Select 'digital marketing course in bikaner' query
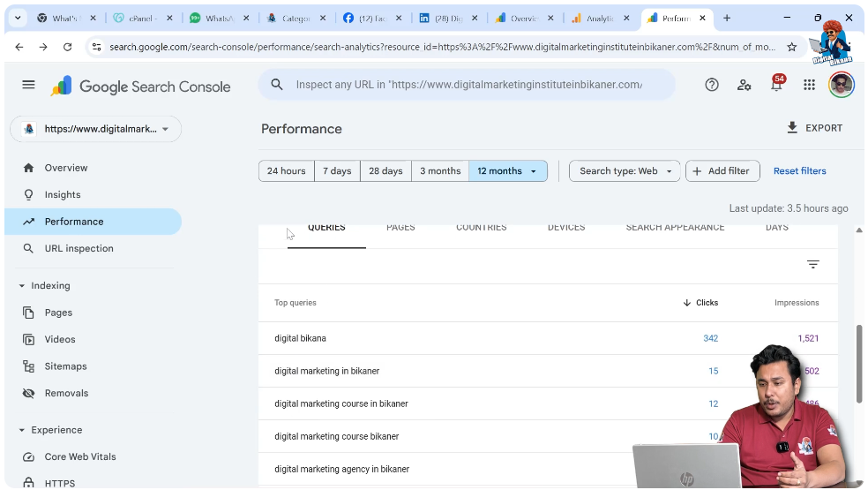This screenshot has width=868, height=490. [548, 403]
